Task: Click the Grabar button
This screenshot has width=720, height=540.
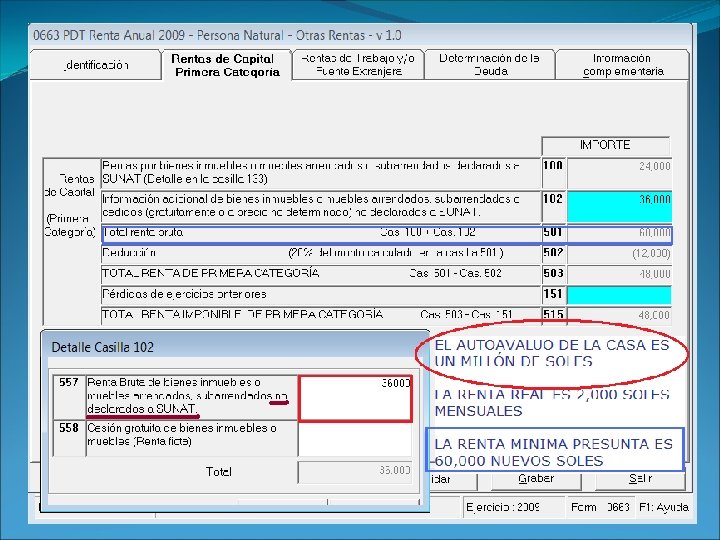Action: coord(536,479)
